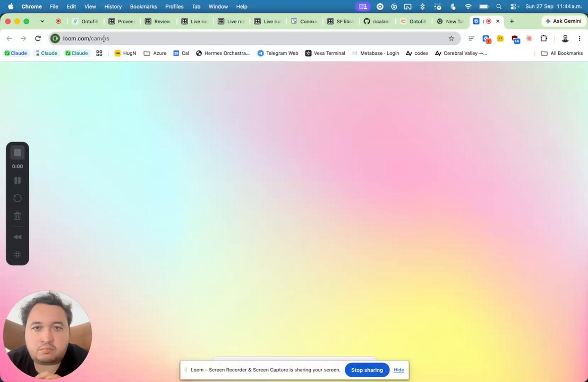Delete recording with trash icon
Screen dimensions: 588x382
coord(17,216)
